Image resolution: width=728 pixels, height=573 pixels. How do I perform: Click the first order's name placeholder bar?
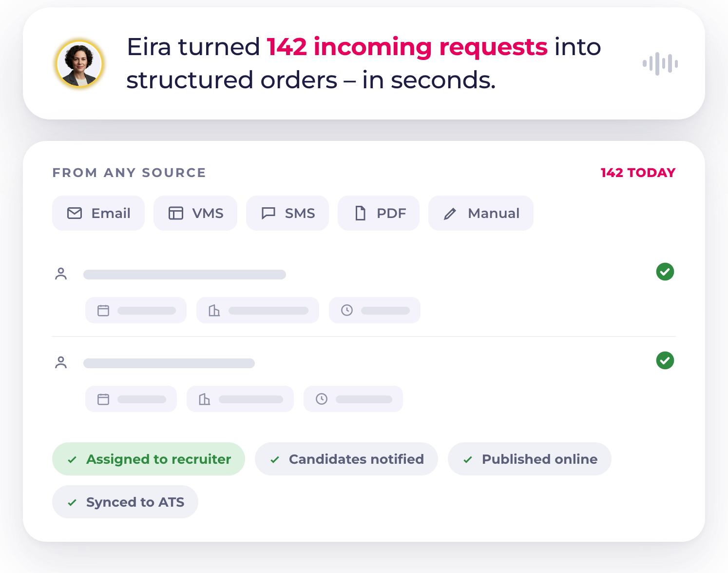[185, 275]
